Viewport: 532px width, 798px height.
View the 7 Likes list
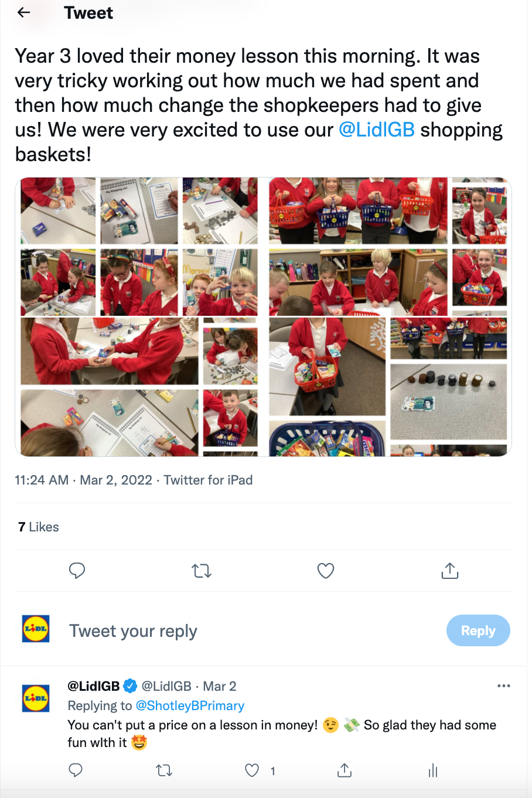39,527
